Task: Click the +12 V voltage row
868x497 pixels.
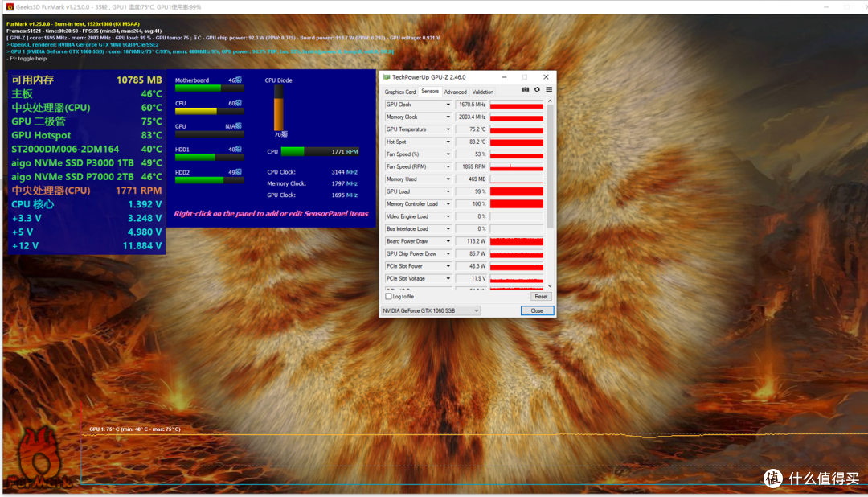Action: pos(86,246)
